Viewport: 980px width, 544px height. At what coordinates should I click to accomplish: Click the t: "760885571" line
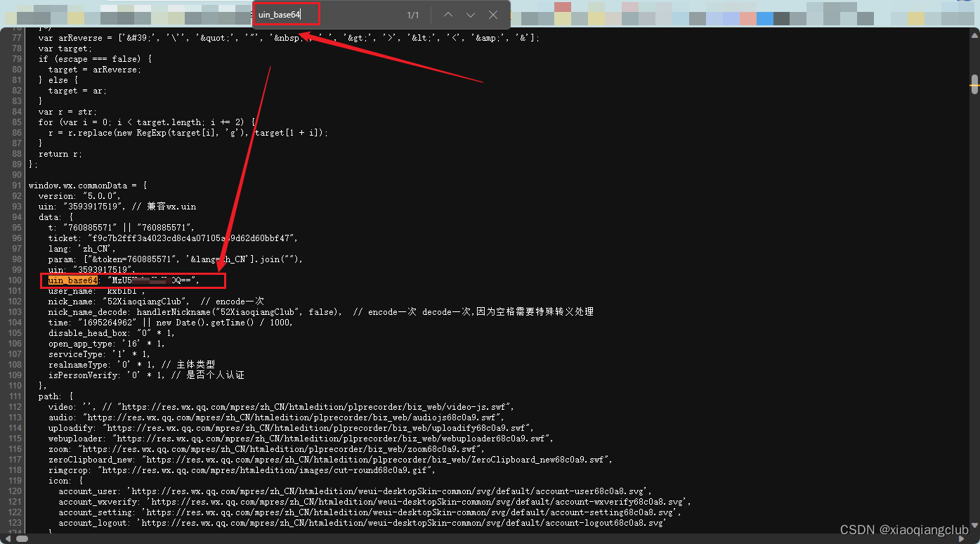point(122,228)
